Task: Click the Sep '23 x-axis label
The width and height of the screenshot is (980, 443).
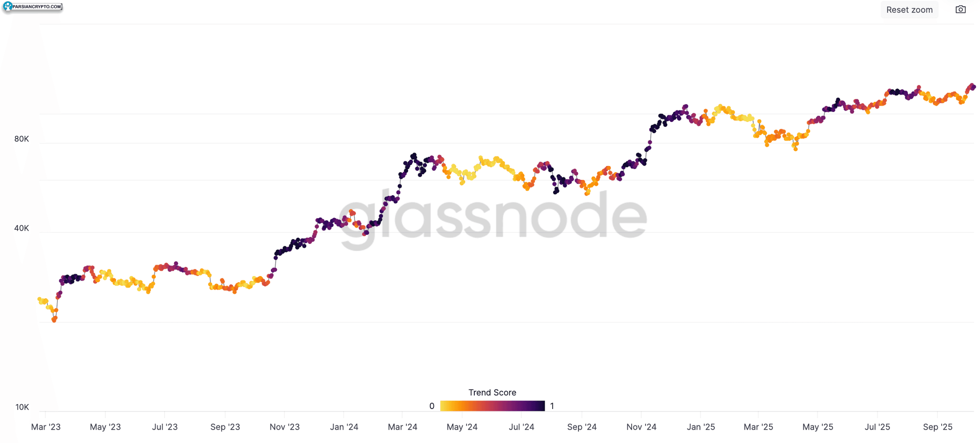Action: [225, 427]
